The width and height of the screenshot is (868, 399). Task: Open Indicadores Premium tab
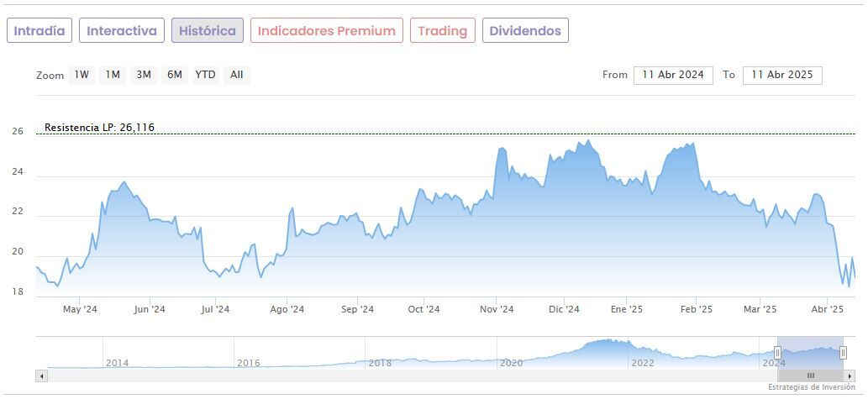tap(326, 31)
